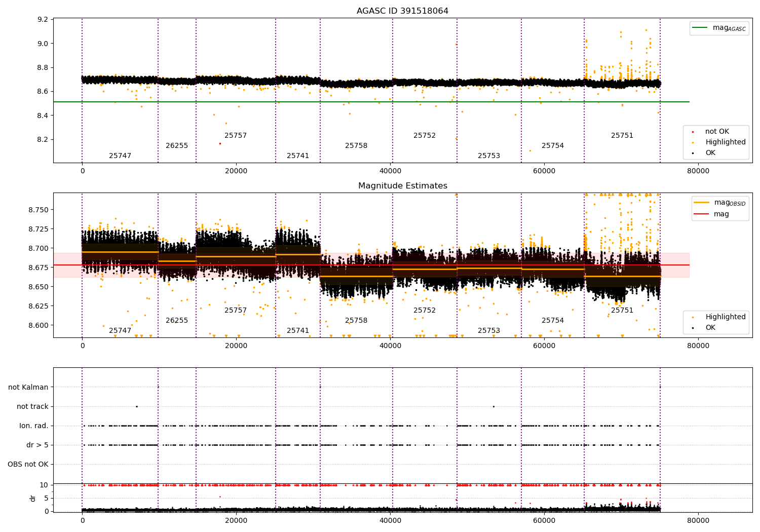The image size is (760, 532).
Task: Click the 60000 x-tick under the bottom plot
Action: [x=544, y=520]
